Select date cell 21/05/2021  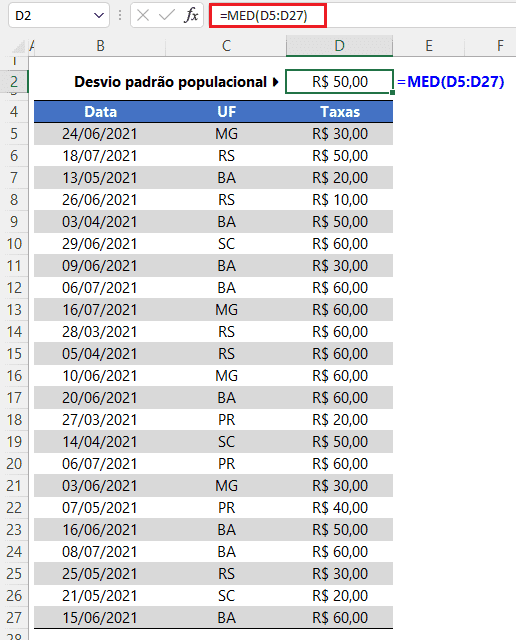click(x=100, y=596)
